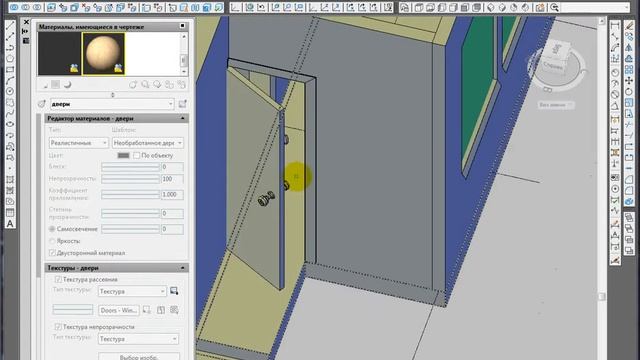Click the Zoom magnifier icon in top toolbar
The height and width of the screenshot is (360, 640).
tap(554, 7)
